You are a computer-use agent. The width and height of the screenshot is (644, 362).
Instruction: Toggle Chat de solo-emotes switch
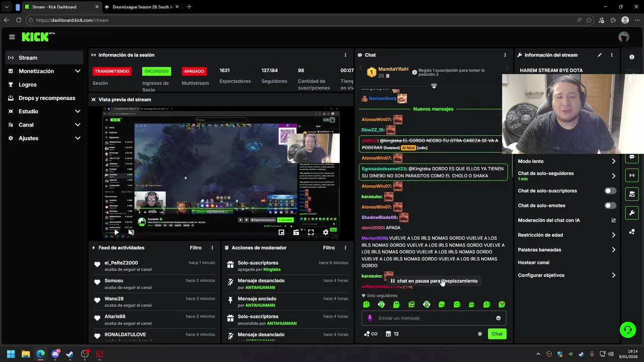[610, 206]
